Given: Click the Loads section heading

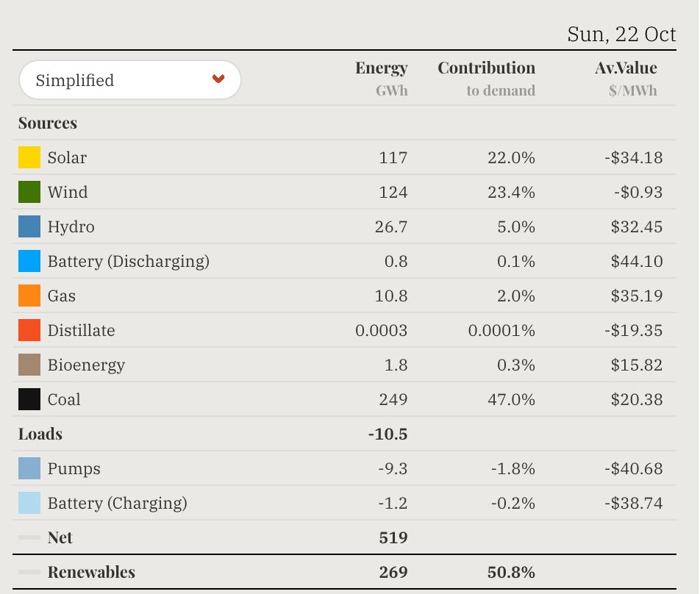Looking at the screenshot, I should (40, 434).
